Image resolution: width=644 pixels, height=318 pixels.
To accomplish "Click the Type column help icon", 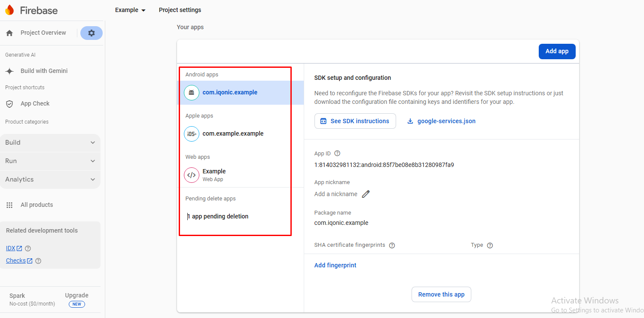I will coord(490,245).
